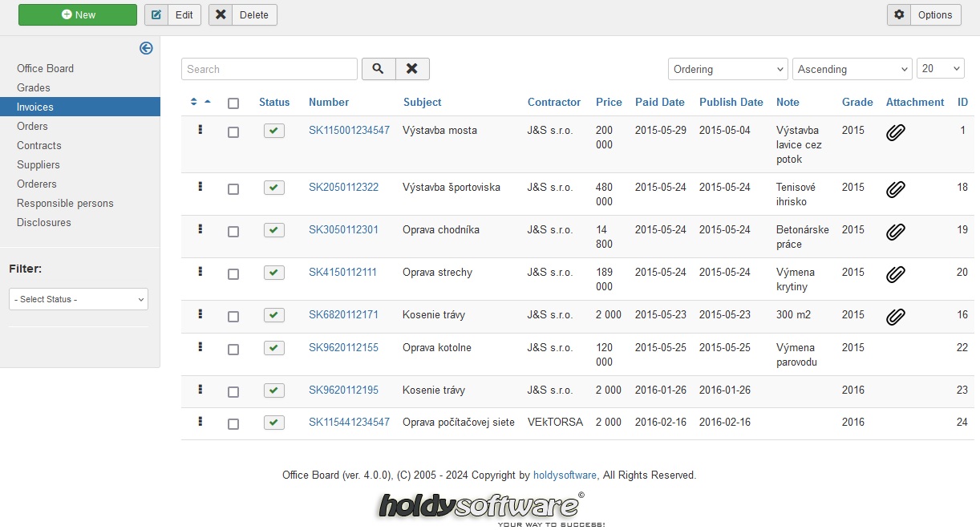Screen dimensions: 980x530
Task: Grab the reorder handle for Výstavba mosta row
Action: tap(200, 129)
